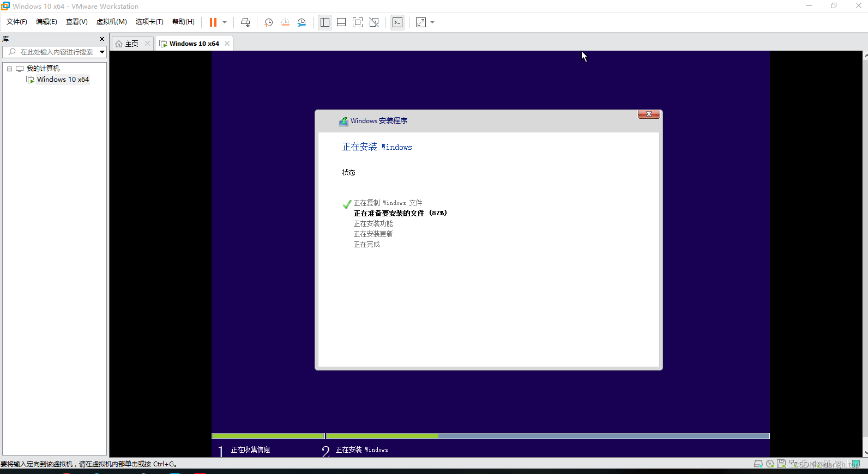Screen dimensions: 868x474
Task: Click the 正在完成 step
Action: click(x=366, y=244)
